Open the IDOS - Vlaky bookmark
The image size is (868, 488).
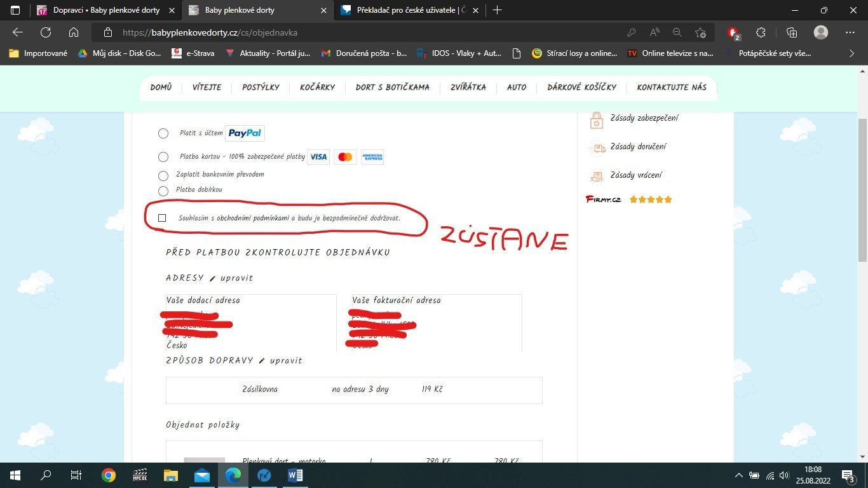pos(459,53)
